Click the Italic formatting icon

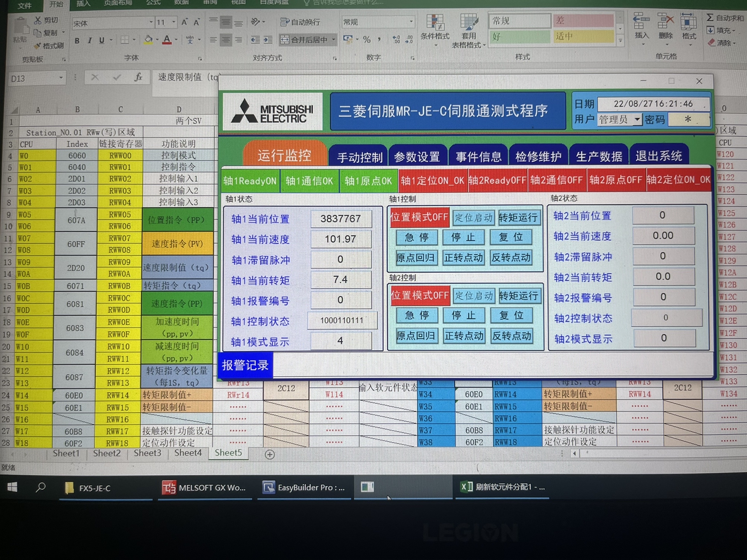coord(89,40)
